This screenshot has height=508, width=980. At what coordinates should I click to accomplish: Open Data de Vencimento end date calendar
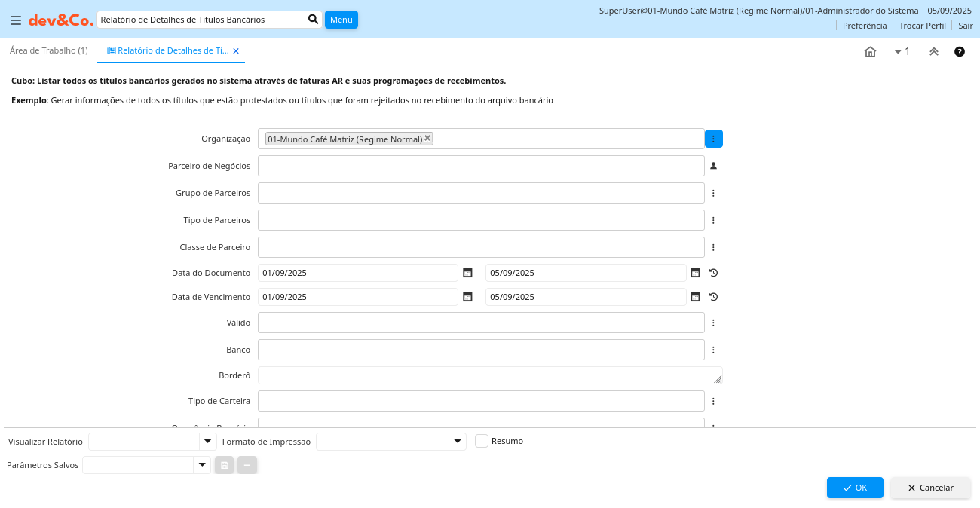695,297
